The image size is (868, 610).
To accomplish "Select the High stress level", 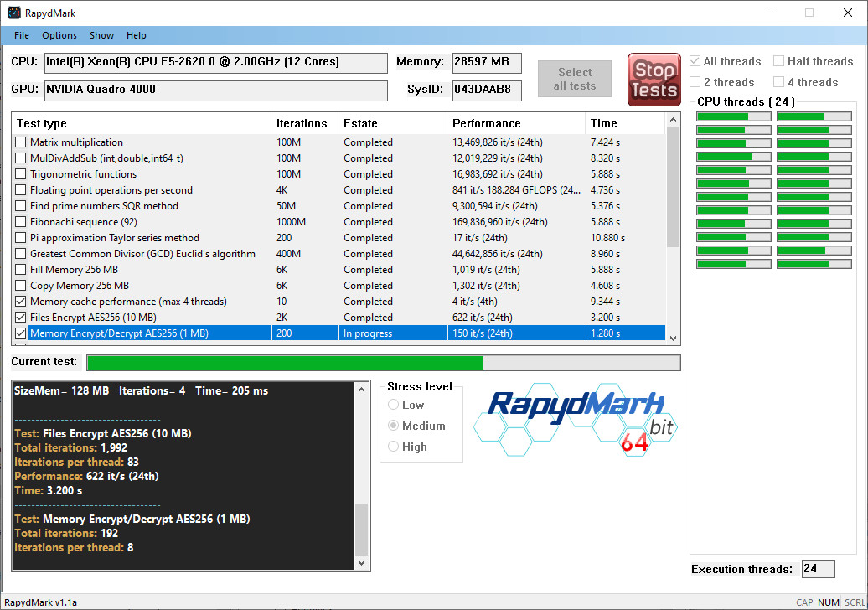I will coord(393,446).
